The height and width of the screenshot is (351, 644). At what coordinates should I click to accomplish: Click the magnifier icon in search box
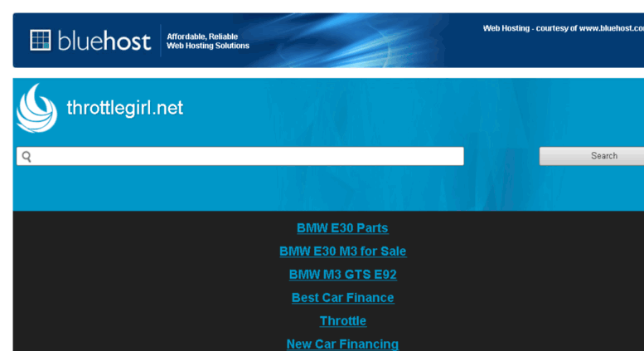tap(27, 157)
